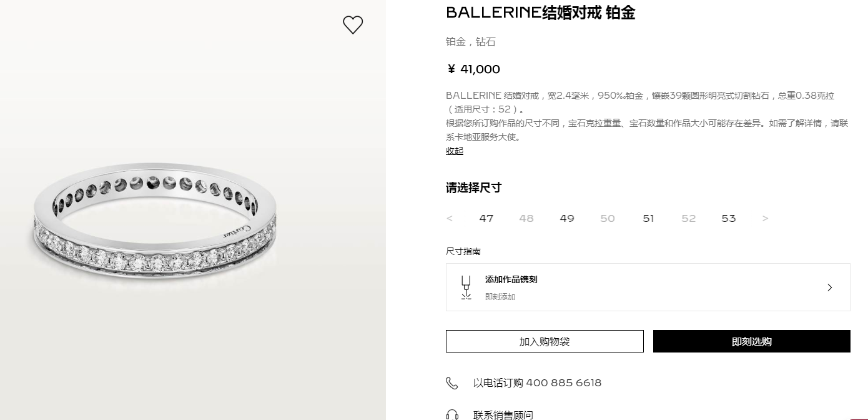Open engraving option chevron arrow

pyautogui.click(x=830, y=287)
